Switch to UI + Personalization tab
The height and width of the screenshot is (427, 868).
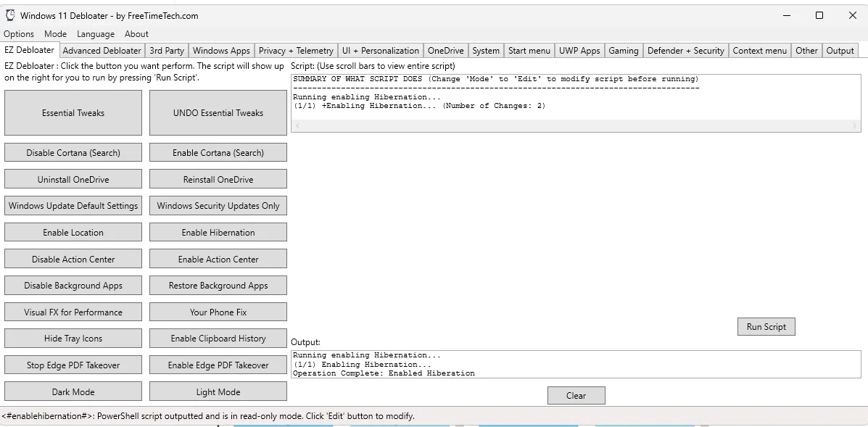coord(380,50)
